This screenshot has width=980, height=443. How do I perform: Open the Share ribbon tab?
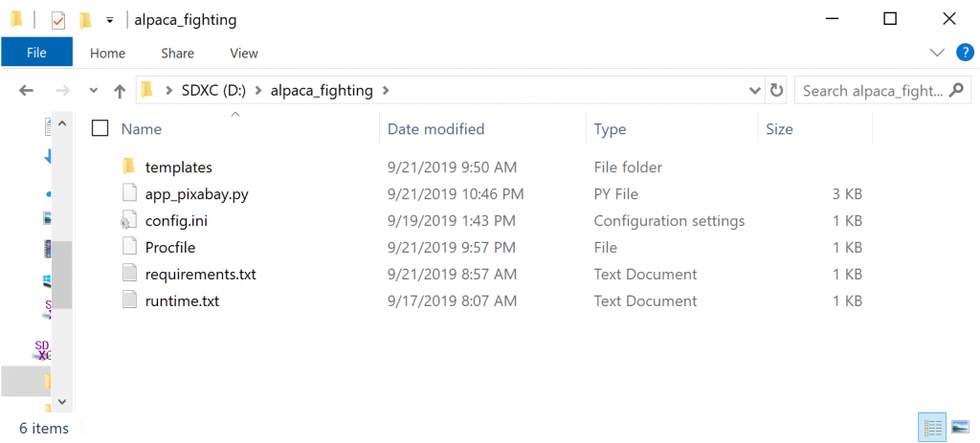point(177,54)
